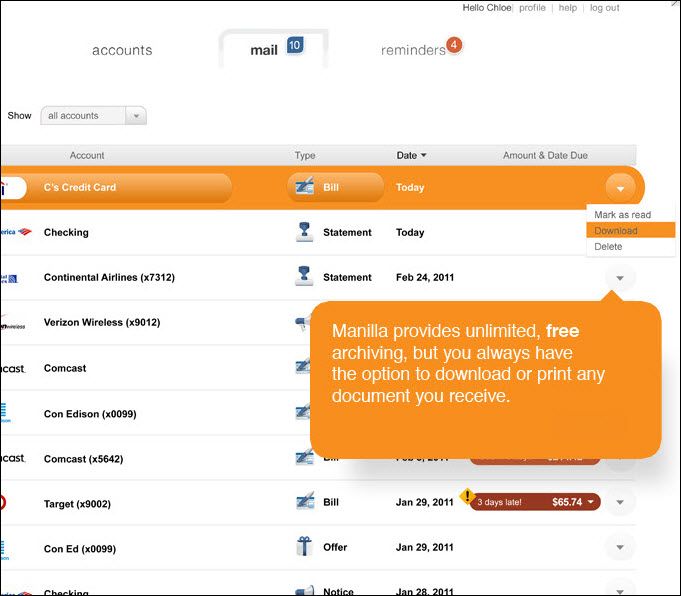Choose Download from the menu
Screen dimensions: 681x596
point(631,230)
